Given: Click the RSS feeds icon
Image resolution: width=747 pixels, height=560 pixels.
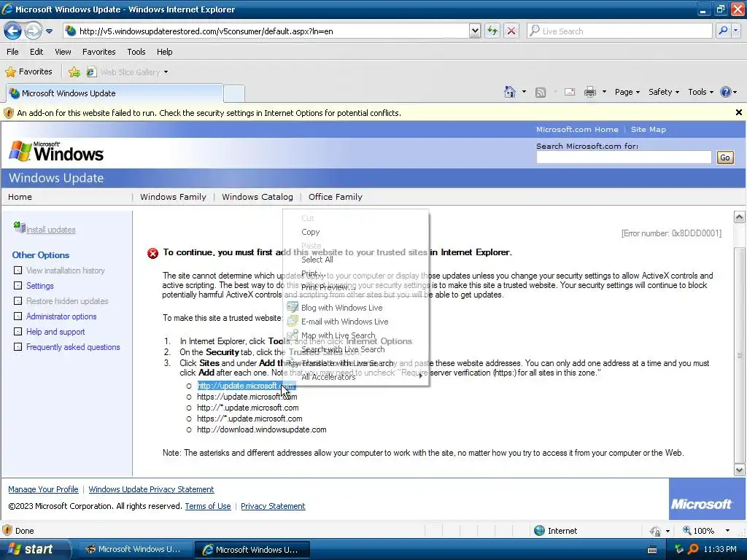Looking at the screenshot, I should click(x=541, y=93).
